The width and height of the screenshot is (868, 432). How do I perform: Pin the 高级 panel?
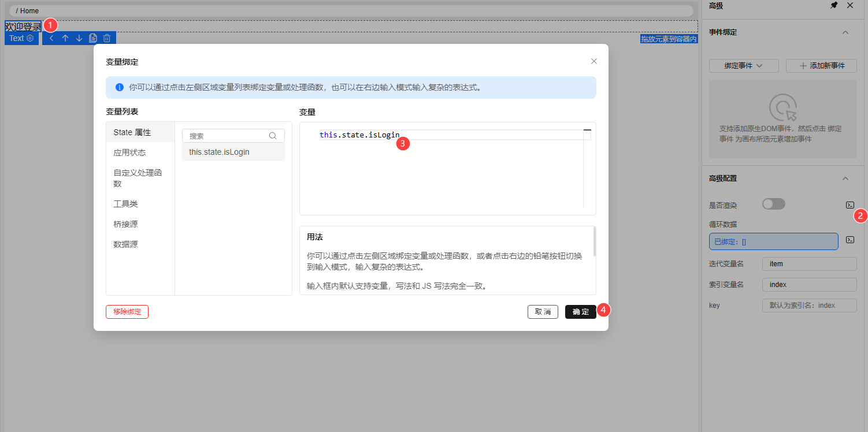tap(834, 5)
